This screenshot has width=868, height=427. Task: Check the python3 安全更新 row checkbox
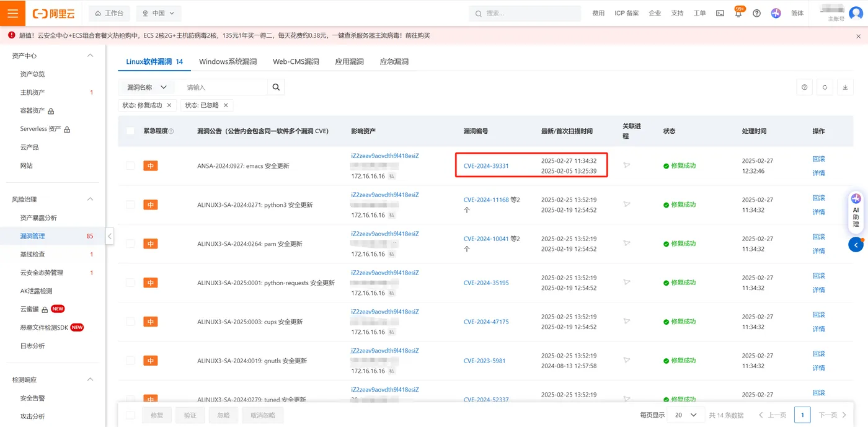pyautogui.click(x=130, y=205)
